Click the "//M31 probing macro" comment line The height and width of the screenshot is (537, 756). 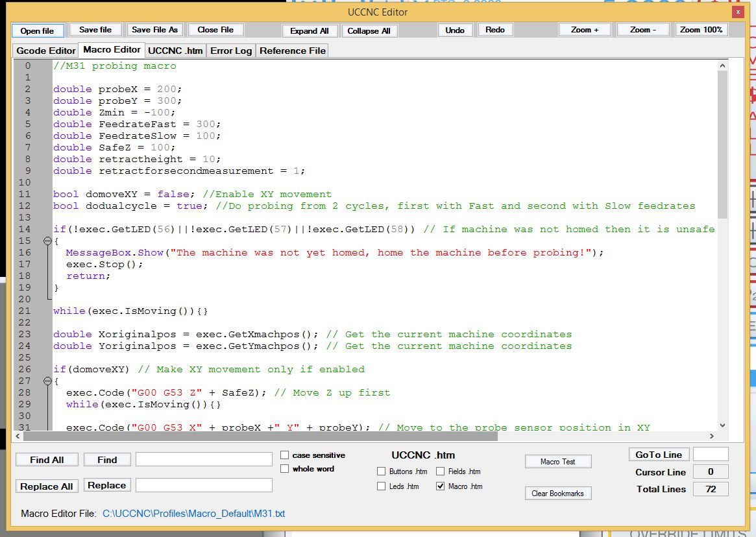pyautogui.click(x=115, y=66)
